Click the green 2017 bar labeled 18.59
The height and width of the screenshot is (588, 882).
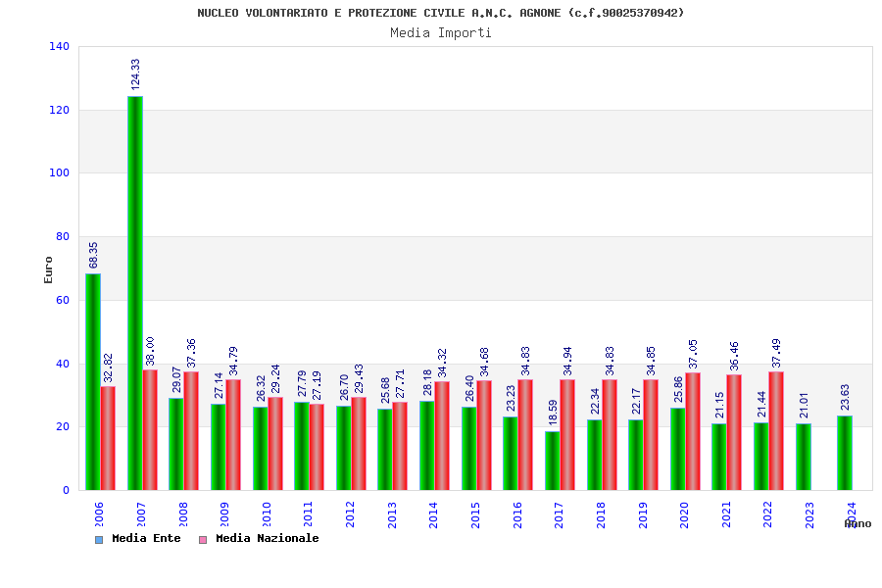pos(553,461)
